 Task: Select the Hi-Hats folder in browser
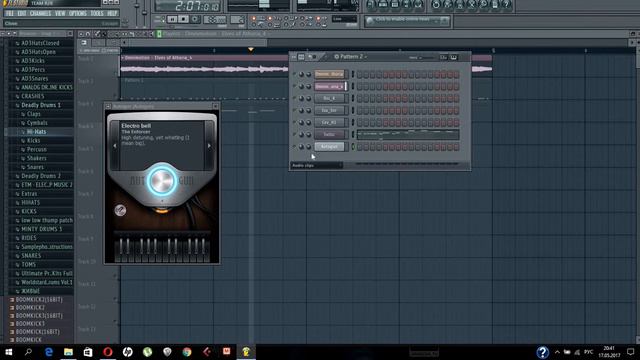tap(36, 132)
